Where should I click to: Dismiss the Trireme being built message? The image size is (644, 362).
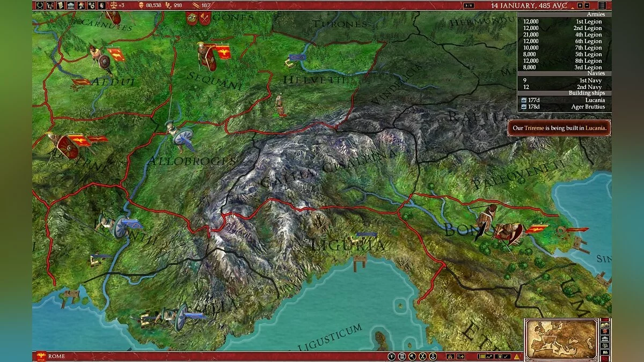coord(559,128)
